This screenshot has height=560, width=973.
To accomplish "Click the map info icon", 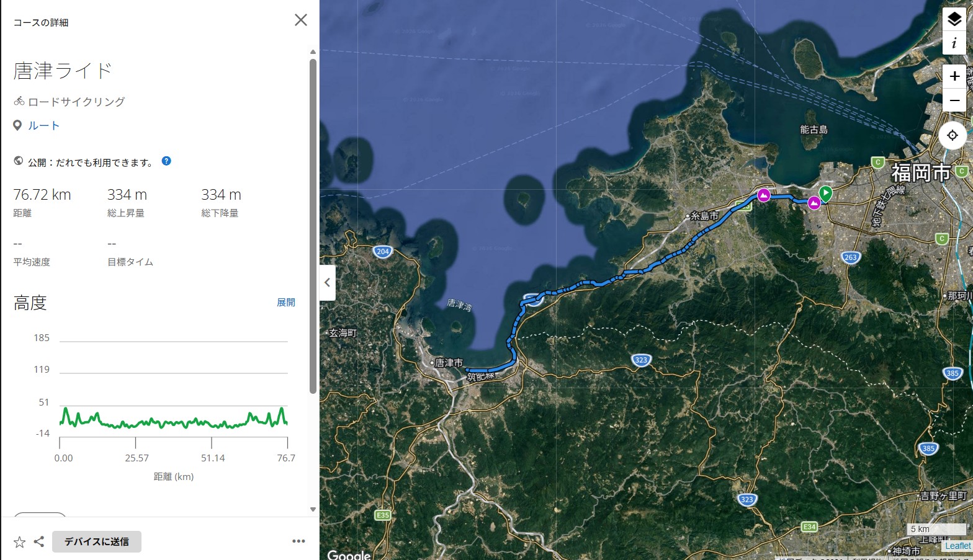I will (x=954, y=43).
